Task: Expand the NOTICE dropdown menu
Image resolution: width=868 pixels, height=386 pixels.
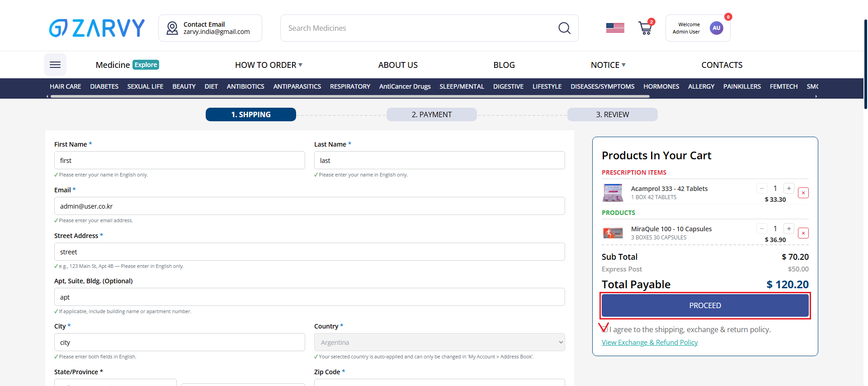Action: pos(608,65)
